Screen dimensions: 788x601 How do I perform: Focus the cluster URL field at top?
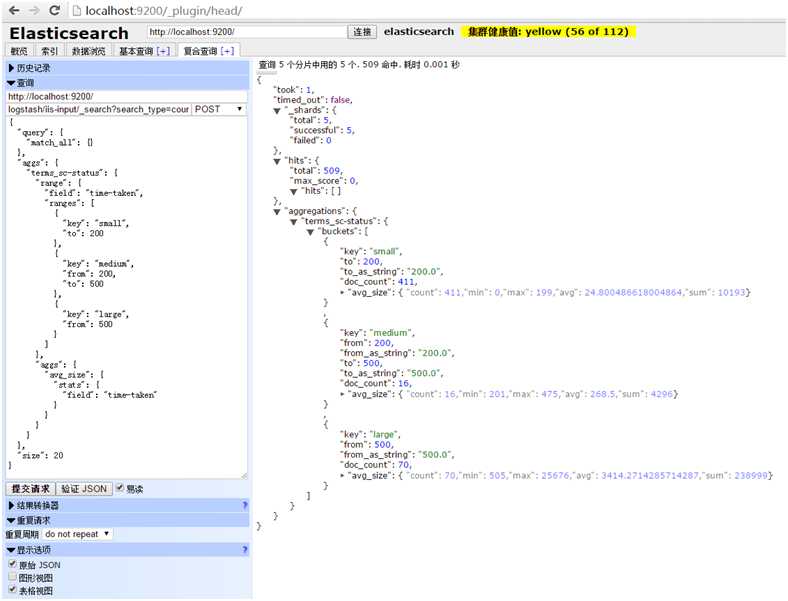coord(247,32)
